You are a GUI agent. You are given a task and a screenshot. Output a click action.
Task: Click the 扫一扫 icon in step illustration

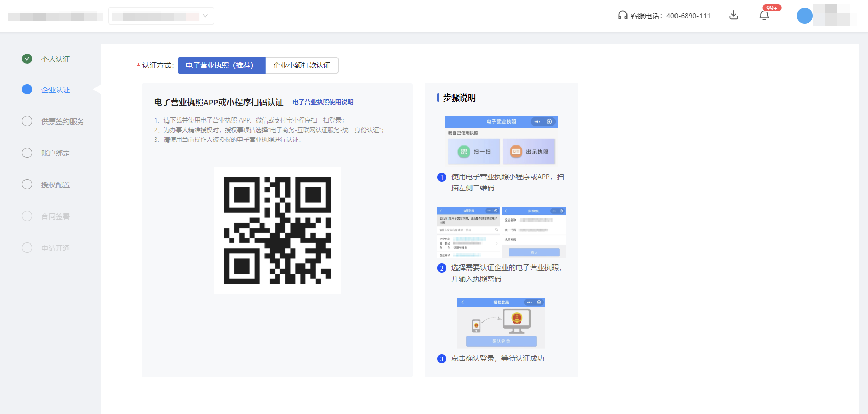[x=464, y=151]
